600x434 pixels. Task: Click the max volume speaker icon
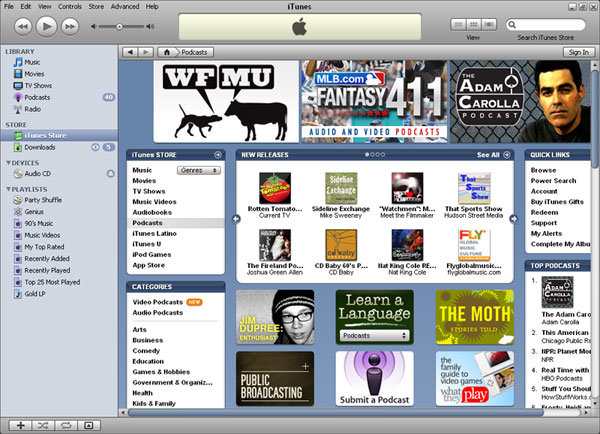pos(150,26)
